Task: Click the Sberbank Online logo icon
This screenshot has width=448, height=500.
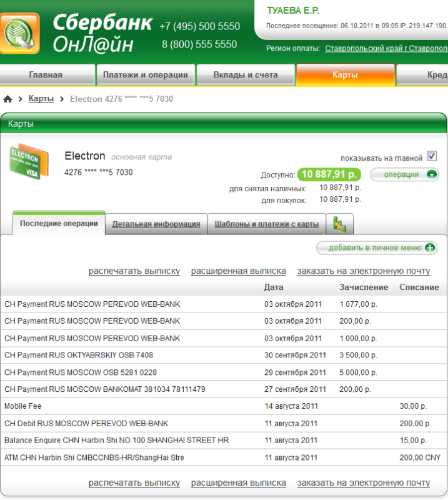Action: 19,33
